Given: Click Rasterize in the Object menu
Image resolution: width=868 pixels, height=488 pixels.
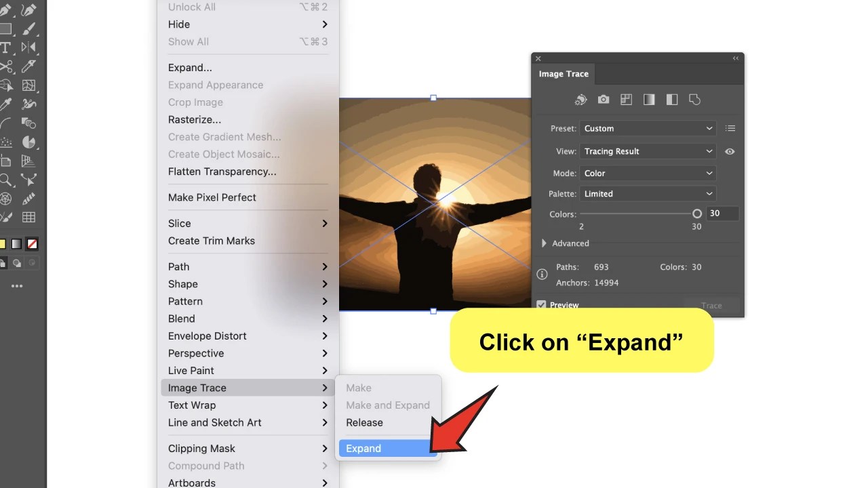Looking at the screenshot, I should 195,119.
